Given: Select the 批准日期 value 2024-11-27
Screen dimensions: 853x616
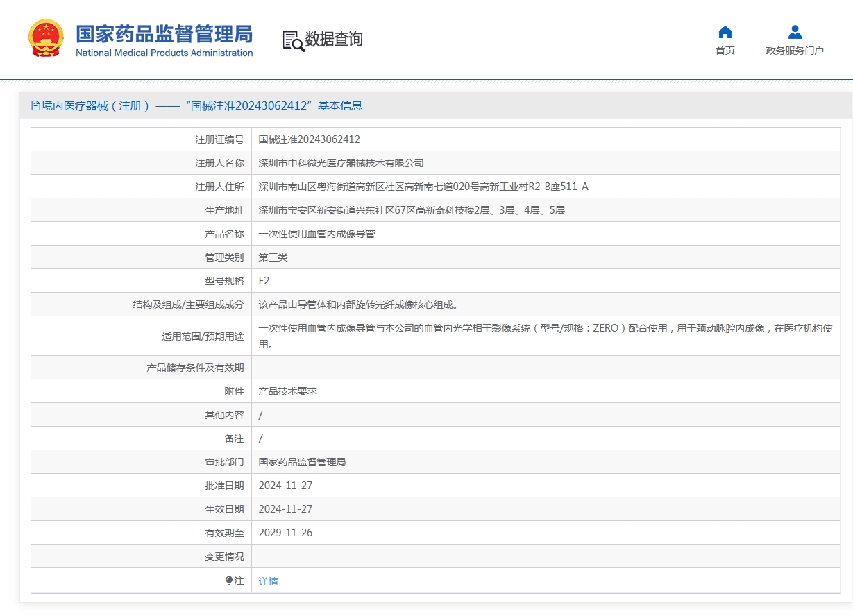Looking at the screenshot, I should [286, 486].
